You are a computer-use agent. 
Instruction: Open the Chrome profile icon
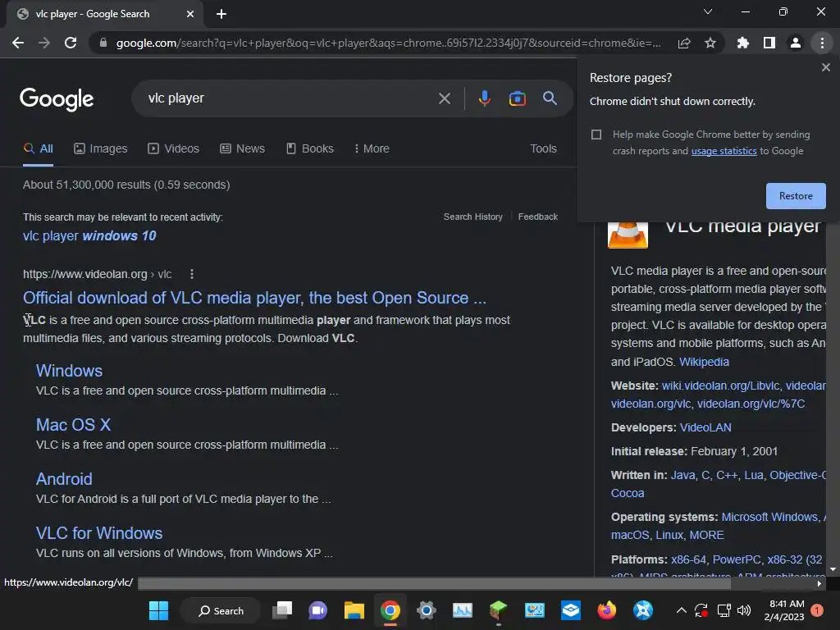796,43
